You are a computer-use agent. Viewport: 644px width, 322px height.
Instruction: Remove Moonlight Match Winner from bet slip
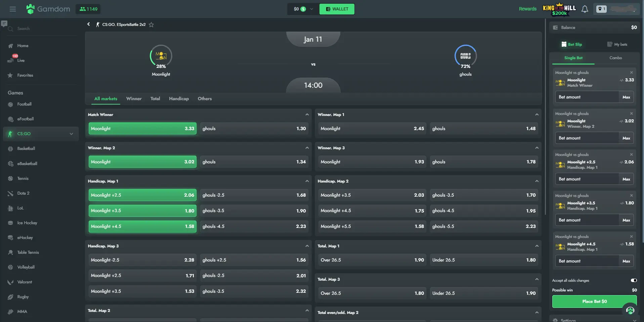click(x=631, y=73)
